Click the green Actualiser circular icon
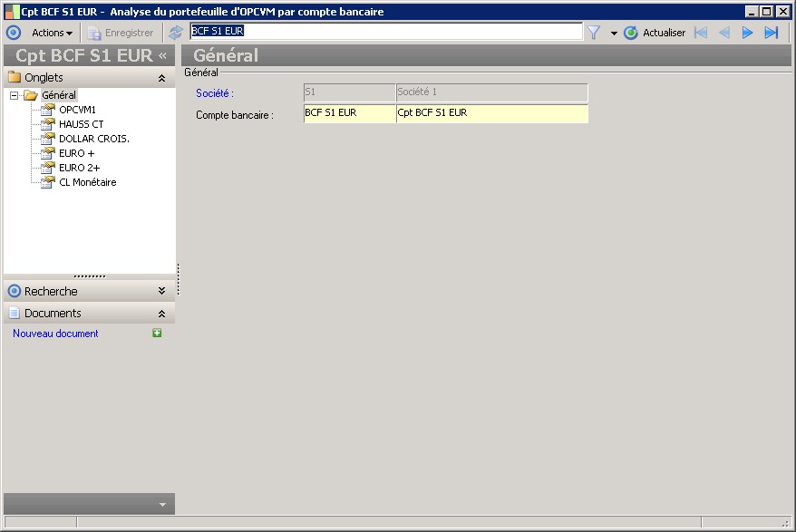 [630, 33]
